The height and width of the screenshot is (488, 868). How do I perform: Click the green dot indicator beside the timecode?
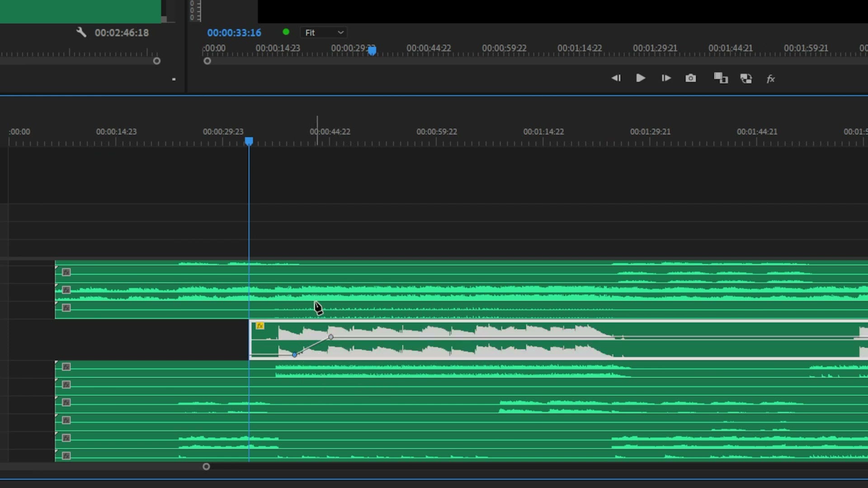point(286,32)
